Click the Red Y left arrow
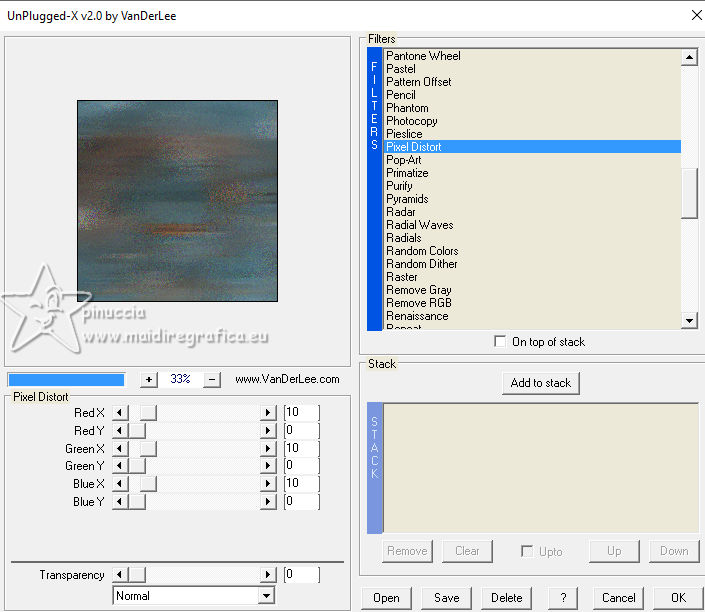Image resolution: width=705 pixels, height=612 pixels. pyautogui.click(x=120, y=430)
